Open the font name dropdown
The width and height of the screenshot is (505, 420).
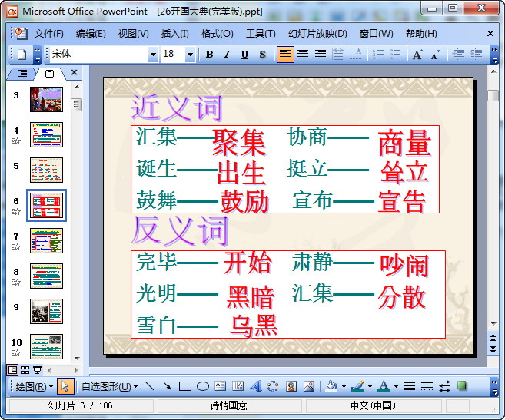pos(153,55)
